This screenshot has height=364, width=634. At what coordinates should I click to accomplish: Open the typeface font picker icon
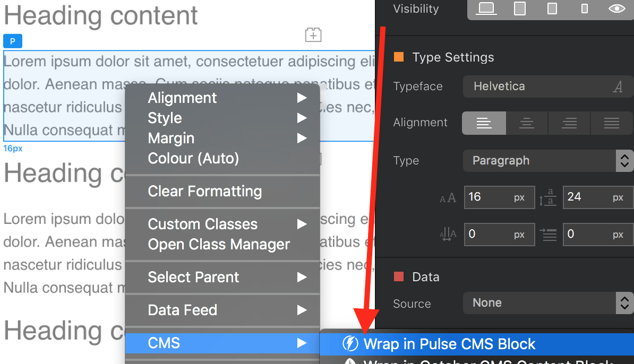[618, 86]
